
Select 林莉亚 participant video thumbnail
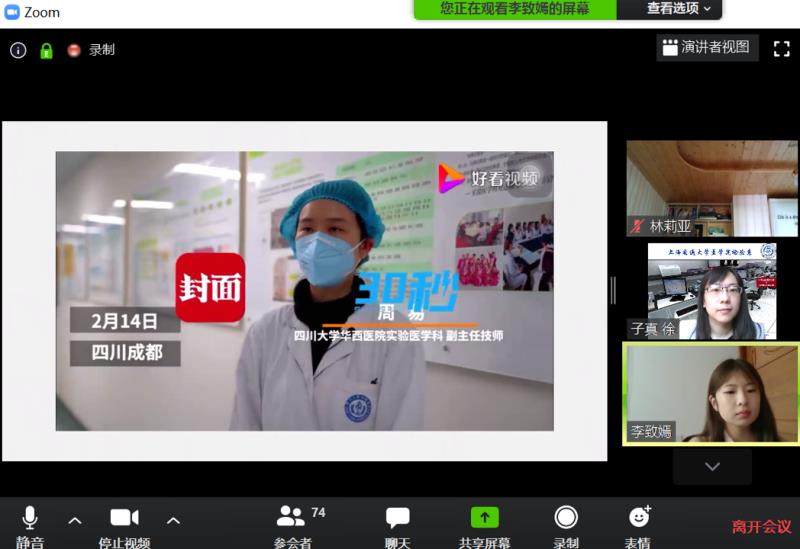713,188
